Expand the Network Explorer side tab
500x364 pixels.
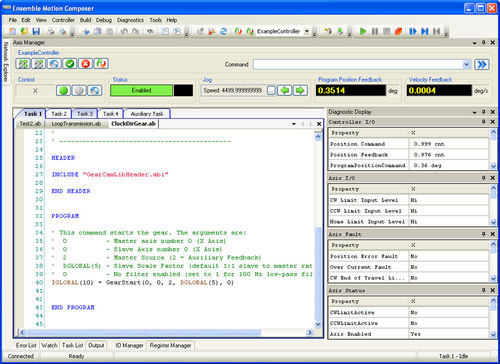pyautogui.click(x=5, y=62)
